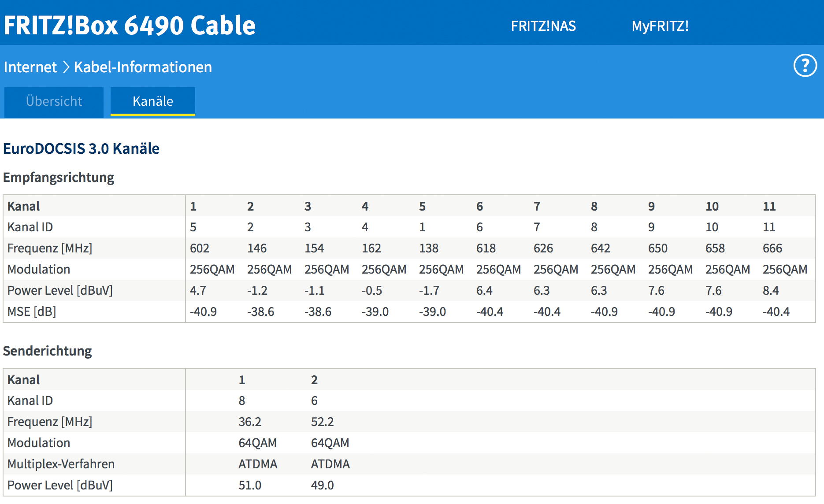Switch to the Übersicht tab
824x504 pixels.
click(x=54, y=101)
